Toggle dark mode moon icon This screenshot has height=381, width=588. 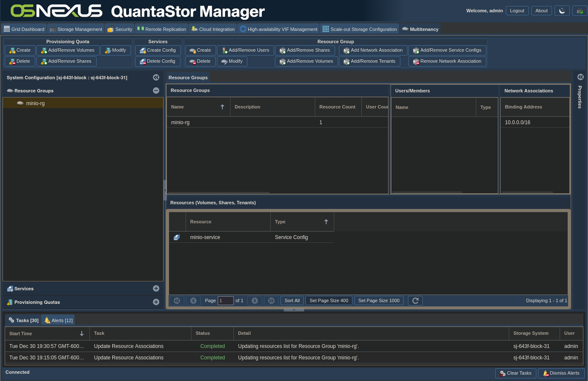pyautogui.click(x=562, y=11)
